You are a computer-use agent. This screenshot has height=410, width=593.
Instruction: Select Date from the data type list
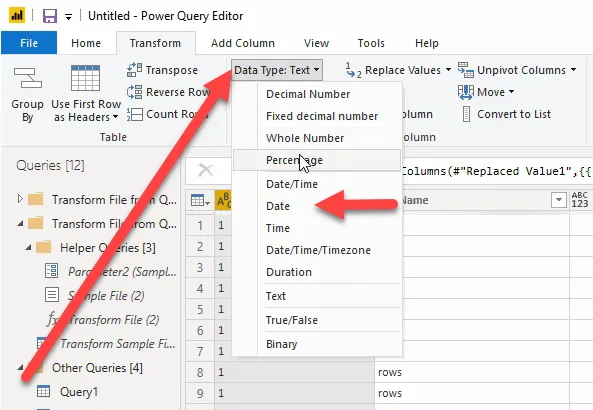[278, 206]
